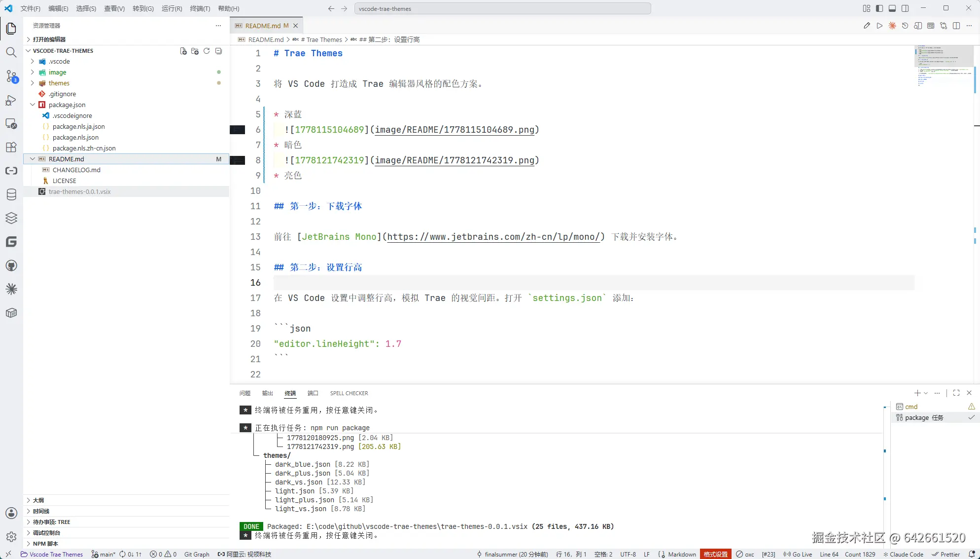980x559 pixels.
Task: Open Git Graph from the status bar
Action: (x=197, y=554)
